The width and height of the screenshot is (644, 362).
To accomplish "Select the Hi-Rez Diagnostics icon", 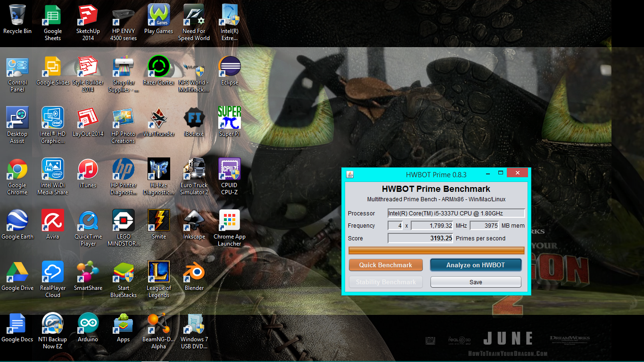I will [x=159, y=169].
